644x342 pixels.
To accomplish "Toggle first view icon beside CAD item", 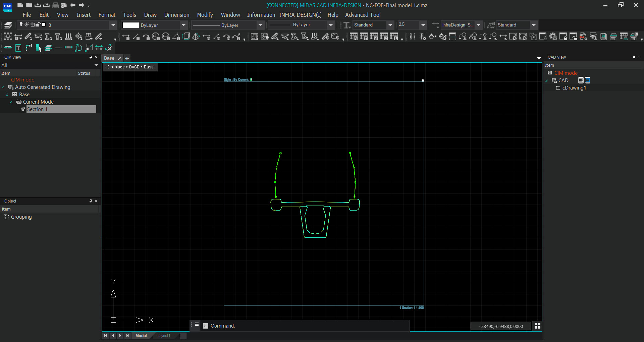I will (x=581, y=80).
